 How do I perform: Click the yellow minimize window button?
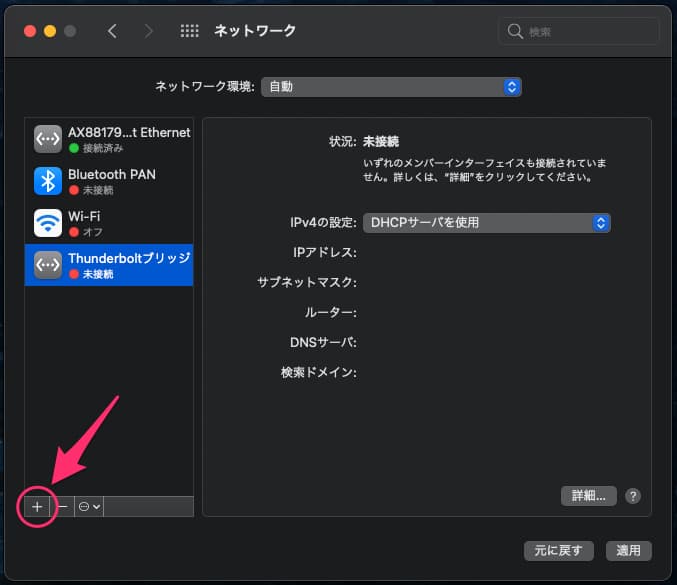coord(49,30)
